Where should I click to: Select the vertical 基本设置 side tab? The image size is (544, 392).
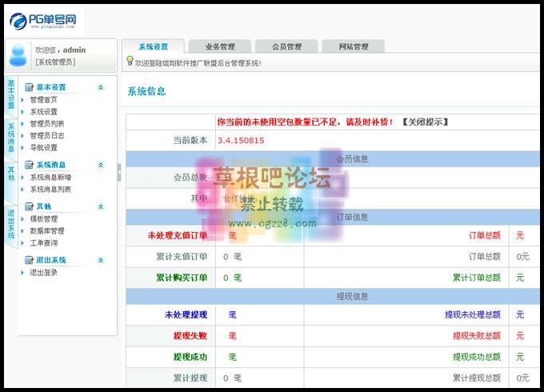coord(11,94)
